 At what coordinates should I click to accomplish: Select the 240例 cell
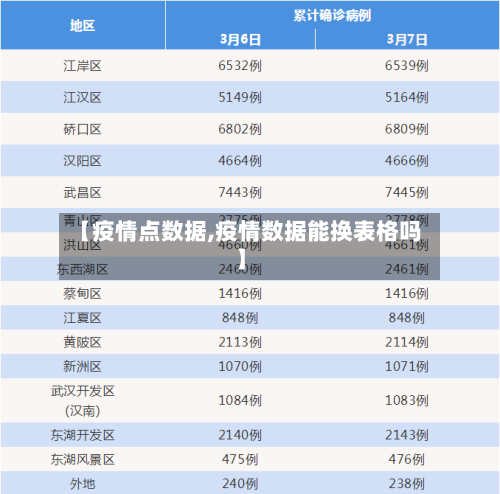pyautogui.click(x=240, y=484)
